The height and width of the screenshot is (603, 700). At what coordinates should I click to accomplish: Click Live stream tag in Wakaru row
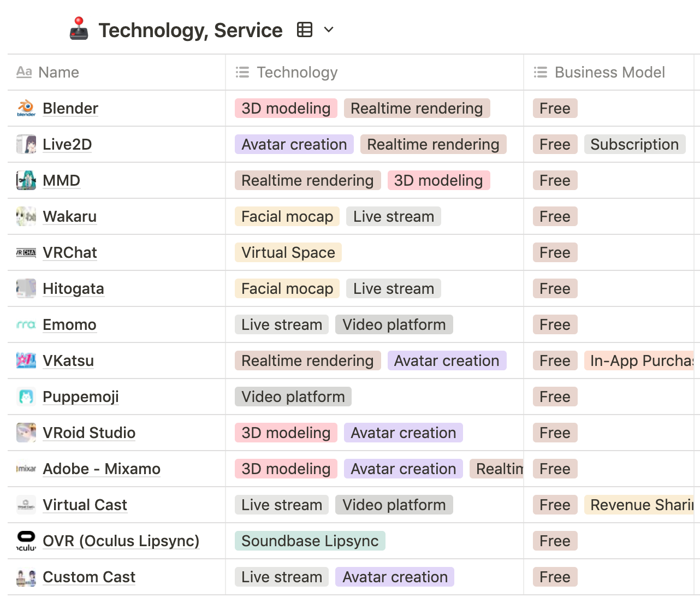tap(394, 216)
